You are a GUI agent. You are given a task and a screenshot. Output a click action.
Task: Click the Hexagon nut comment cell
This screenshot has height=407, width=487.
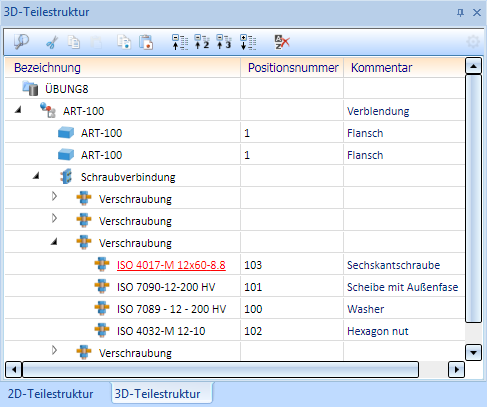pyautogui.click(x=404, y=331)
